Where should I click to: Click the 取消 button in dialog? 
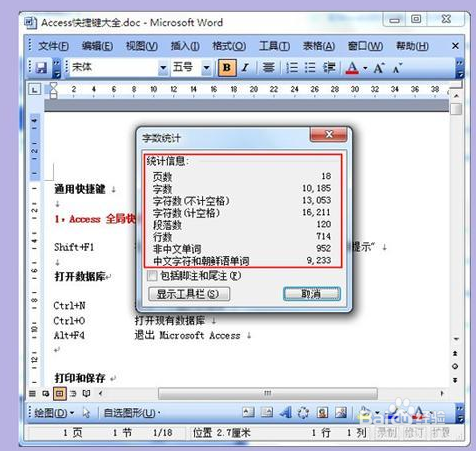(x=312, y=294)
